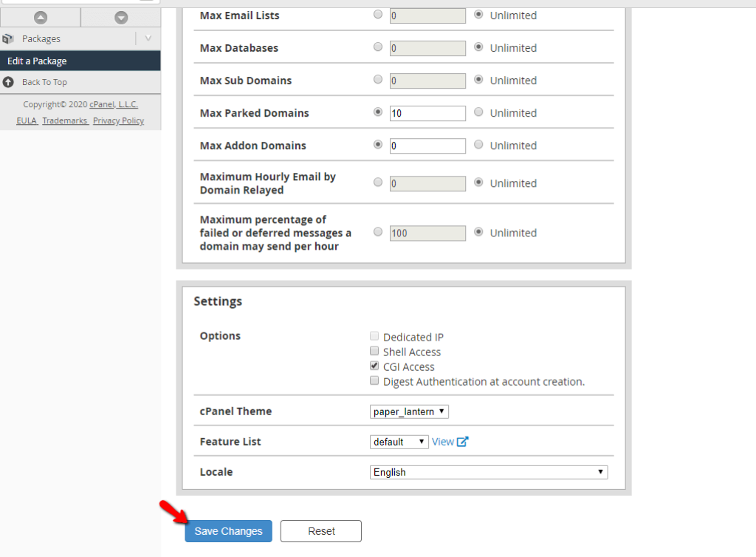Toggle the Dedicated IP checkbox
This screenshot has height=557, width=756.
coord(374,335)
